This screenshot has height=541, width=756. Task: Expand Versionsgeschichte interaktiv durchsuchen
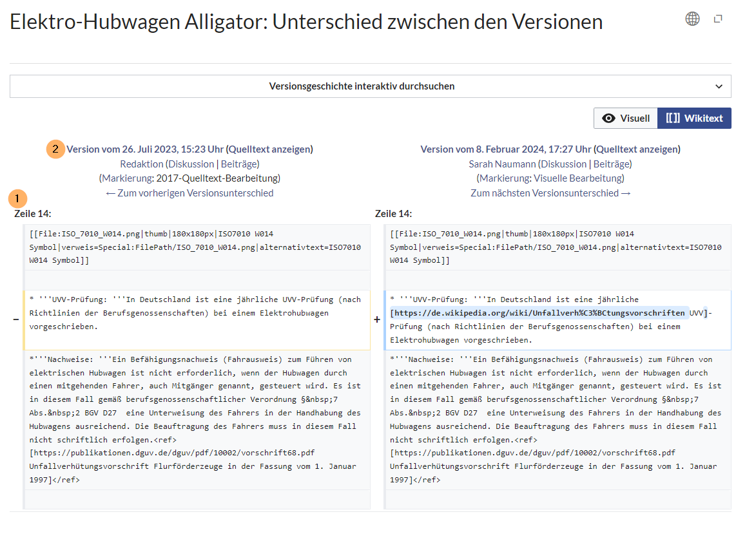[x=362, y=86]
